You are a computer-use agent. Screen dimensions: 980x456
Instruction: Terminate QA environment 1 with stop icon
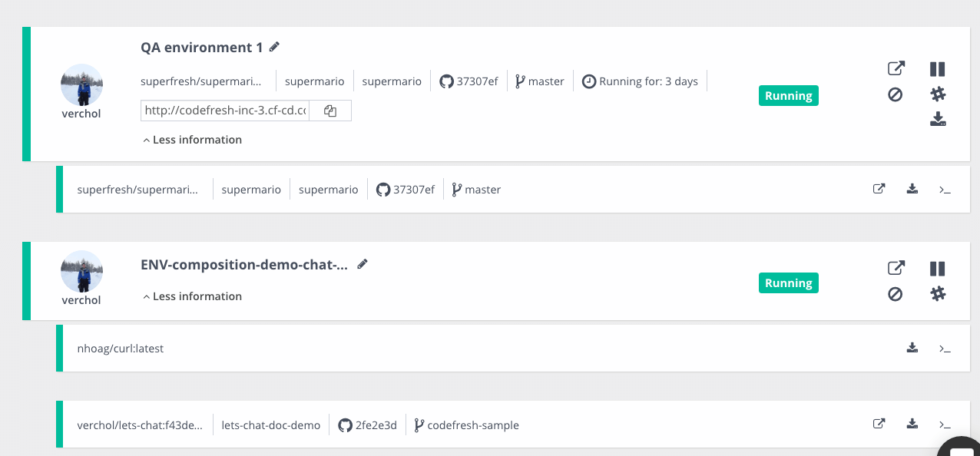895,94
